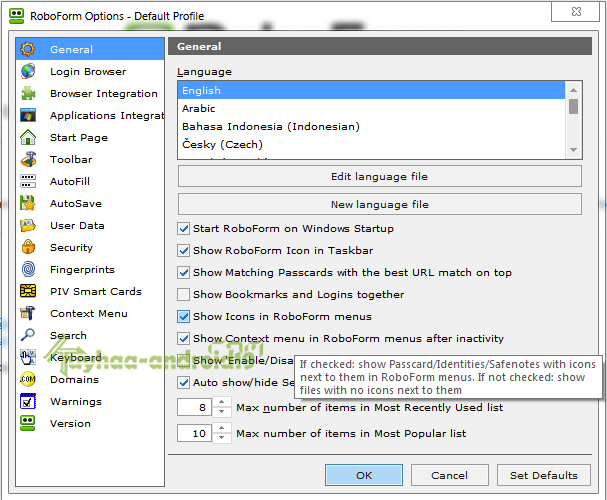Confirm settings with the OK button
The image size is (607, 500).
pos(364,475)
